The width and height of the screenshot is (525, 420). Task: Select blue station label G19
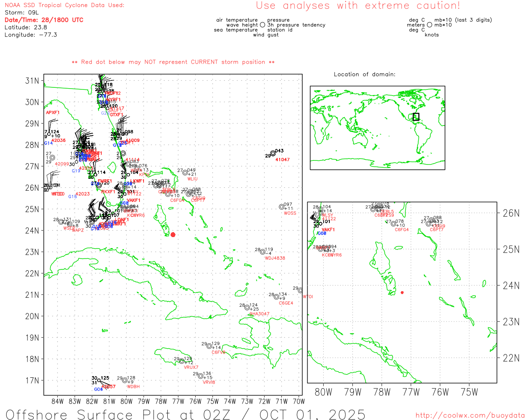pos(76,171)
